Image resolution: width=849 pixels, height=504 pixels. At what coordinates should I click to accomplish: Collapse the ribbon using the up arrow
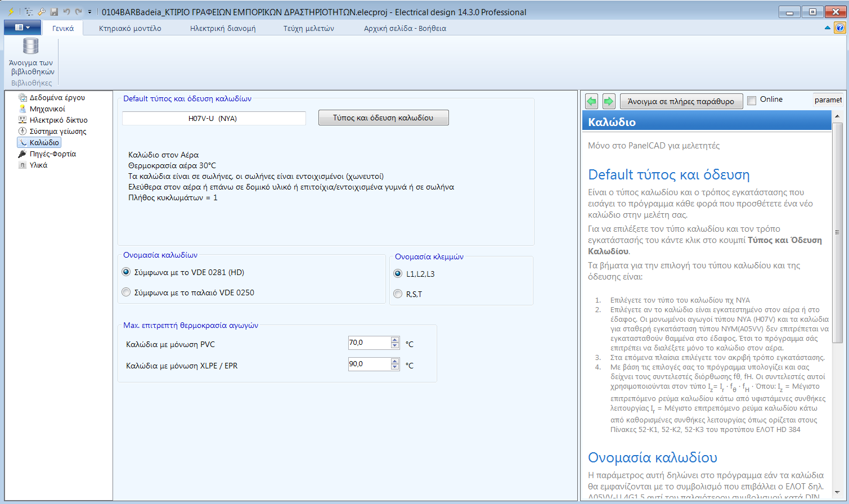827,28
